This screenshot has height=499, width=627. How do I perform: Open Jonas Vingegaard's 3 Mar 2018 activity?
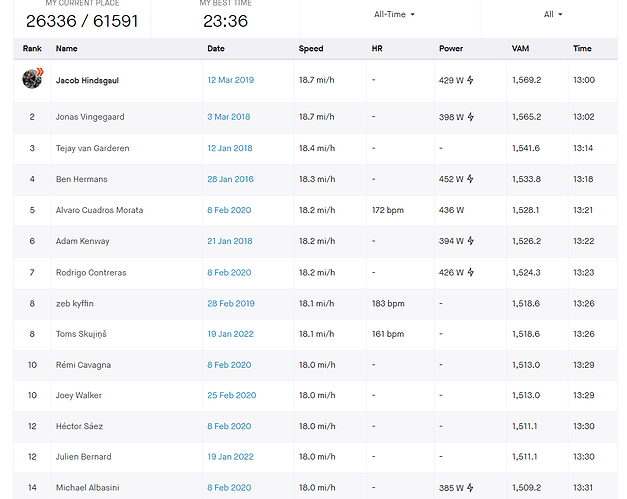tap(229, 117)
